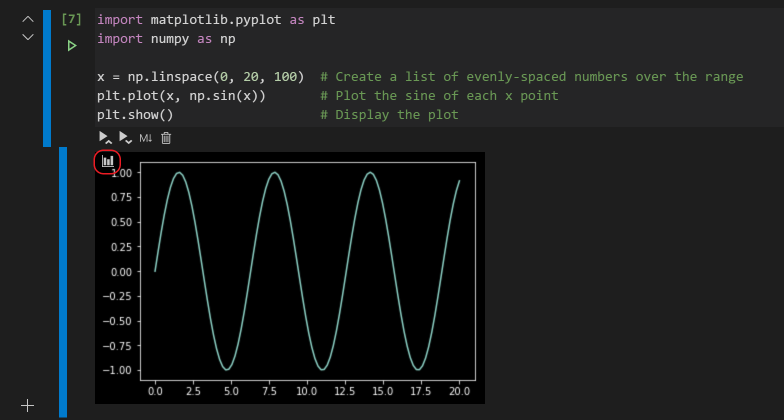The height and width of the screenshot is (420, 784).
Task: Move cell up with the up chevron
Action: (x=27, y=19)
